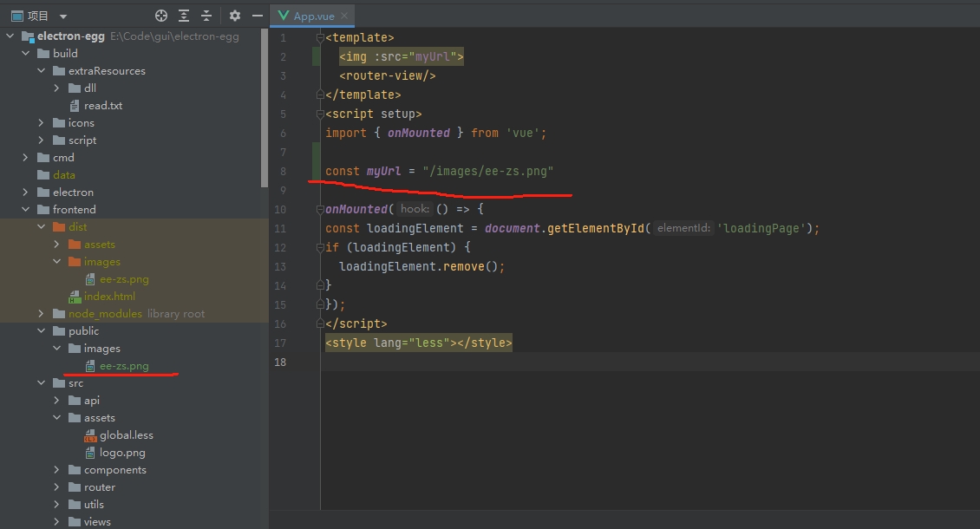The width and height of the screenshot is (980, 529).
Task: Click the collapse all icon in project toolbar
Action: click(206, 16)
